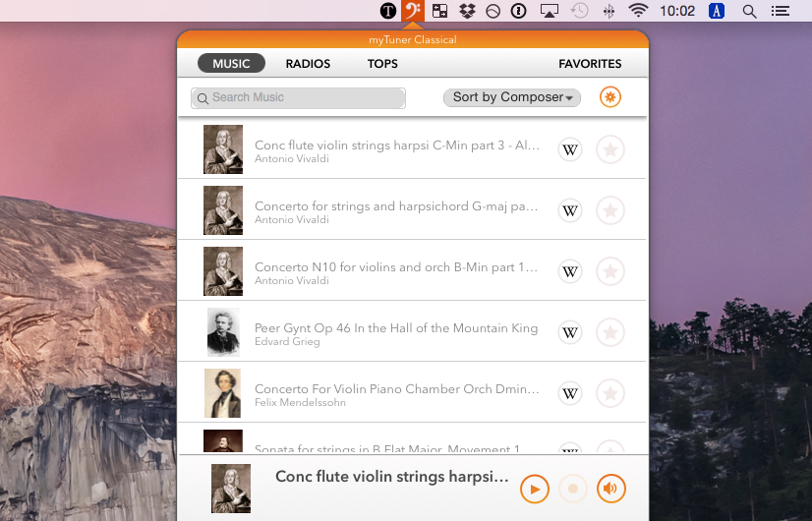Open the orange gear settings button
The image size is (812, 521).
tap(610, 97)
